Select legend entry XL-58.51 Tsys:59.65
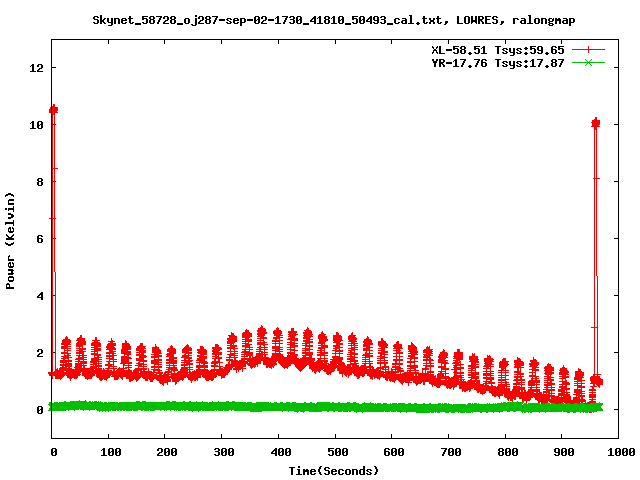 click(x=498, y=50)
